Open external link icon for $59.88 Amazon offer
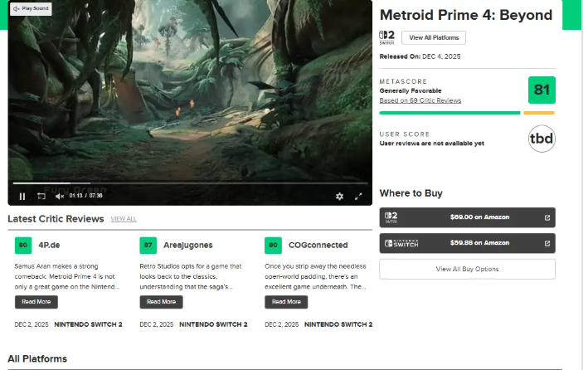 [547, 243]
